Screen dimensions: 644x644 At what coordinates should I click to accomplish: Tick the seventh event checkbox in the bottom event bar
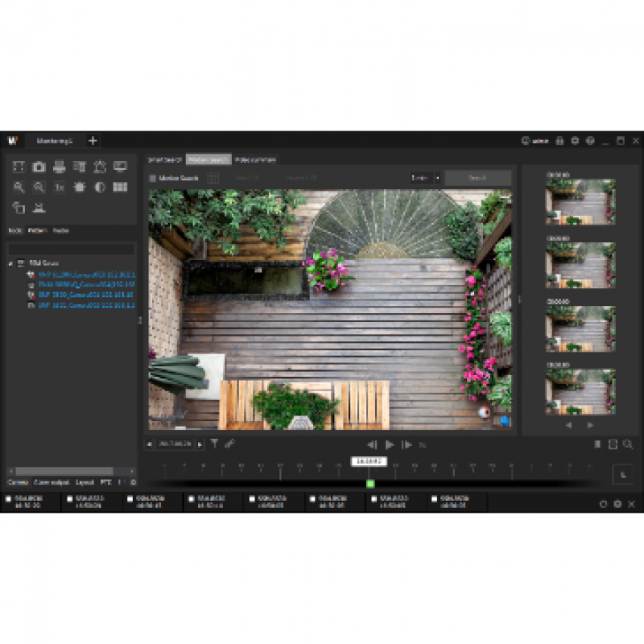[374, 499]
